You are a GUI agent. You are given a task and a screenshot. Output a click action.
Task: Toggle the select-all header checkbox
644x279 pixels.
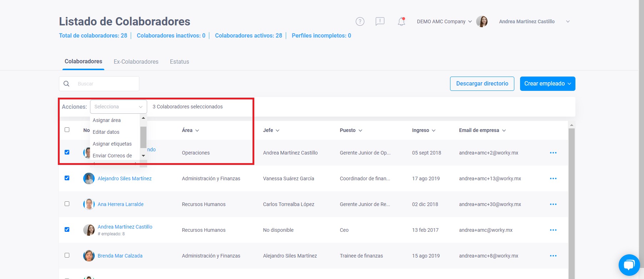[x=67, y=129]
